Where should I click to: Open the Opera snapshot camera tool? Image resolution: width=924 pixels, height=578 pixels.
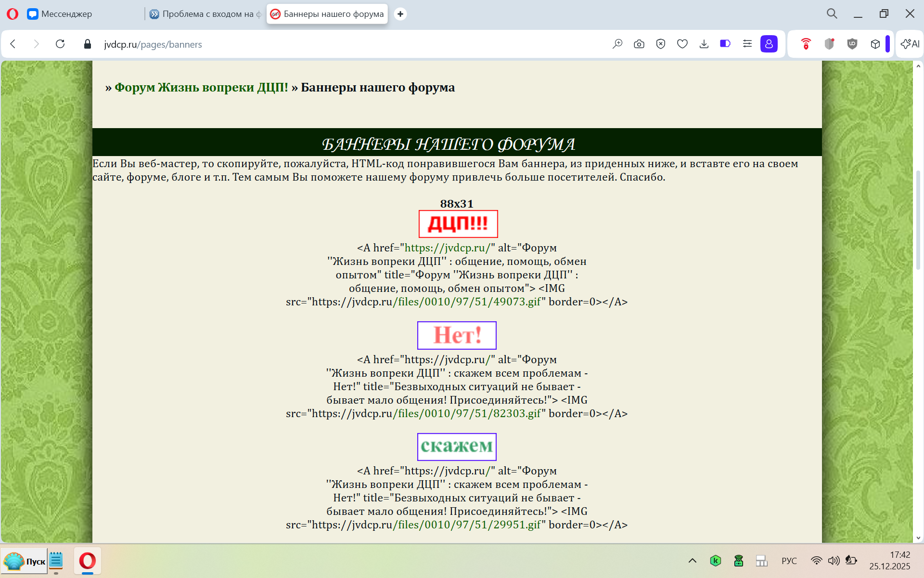pyautogui.click(x=639, y=44)
